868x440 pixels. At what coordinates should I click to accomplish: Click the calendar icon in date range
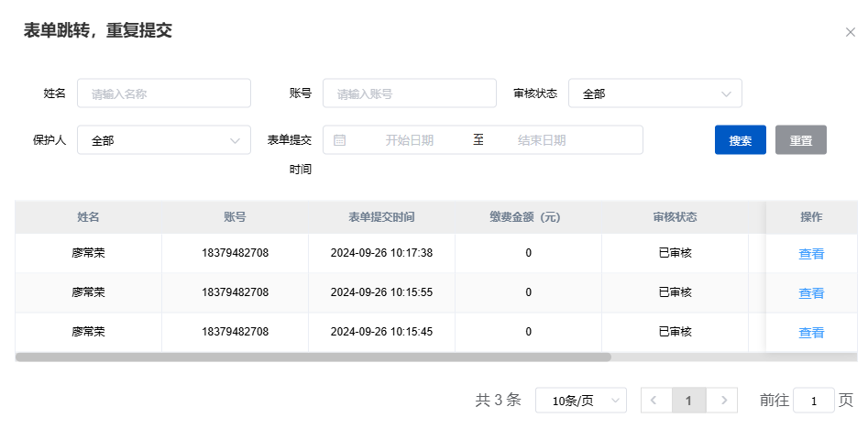339,140
